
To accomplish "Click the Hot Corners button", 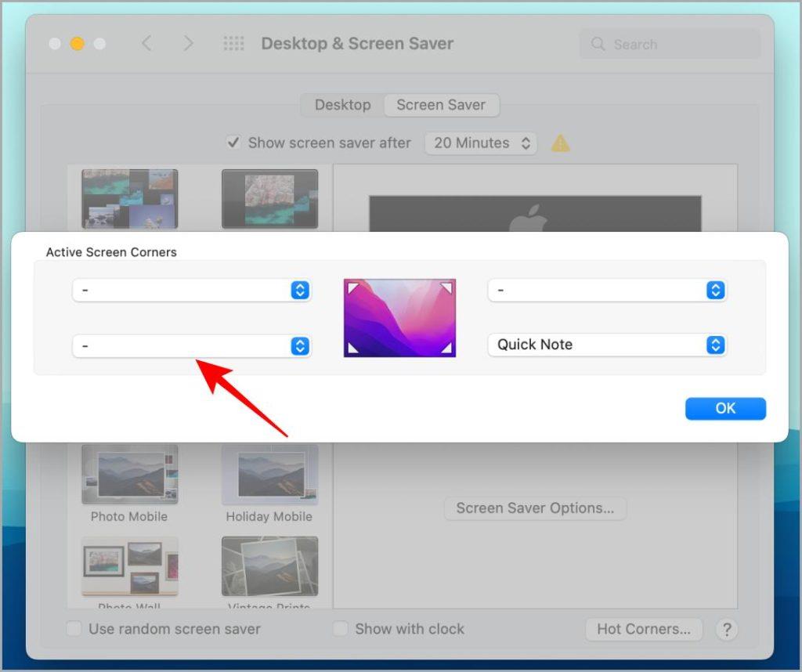I will pyautogui.click(x=644, y=629).
